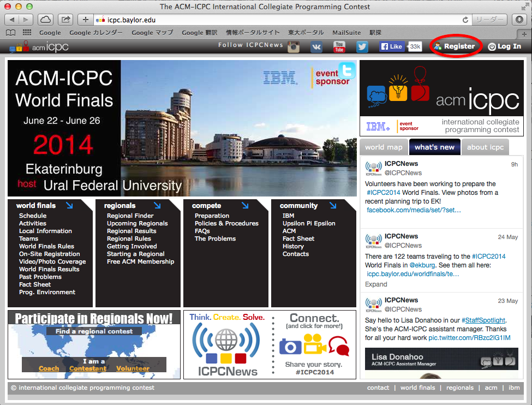Click the acm icpc logo panel

[x=441, y=98]
